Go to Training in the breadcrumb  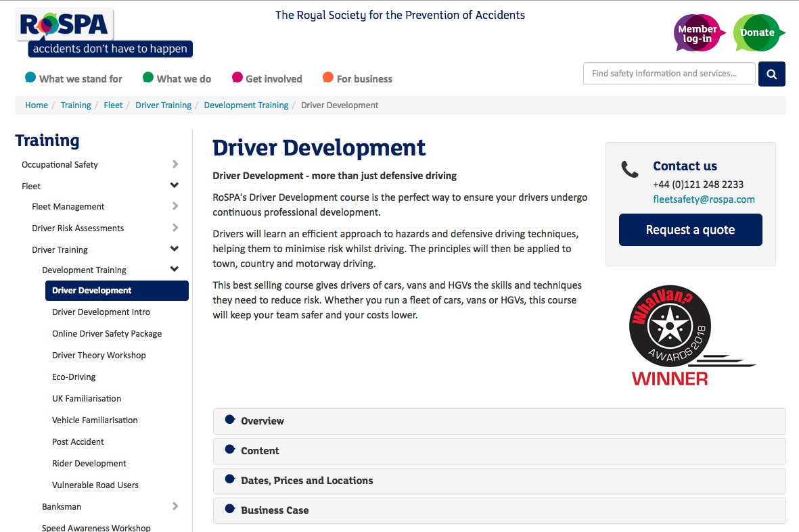[x=76, y=105]
